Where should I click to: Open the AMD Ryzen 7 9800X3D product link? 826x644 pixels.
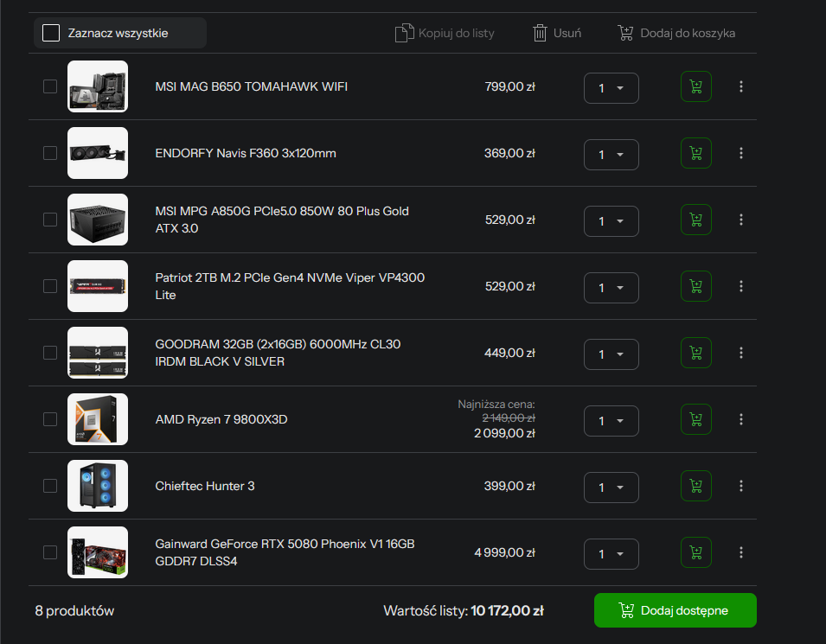tap(221, 419)
